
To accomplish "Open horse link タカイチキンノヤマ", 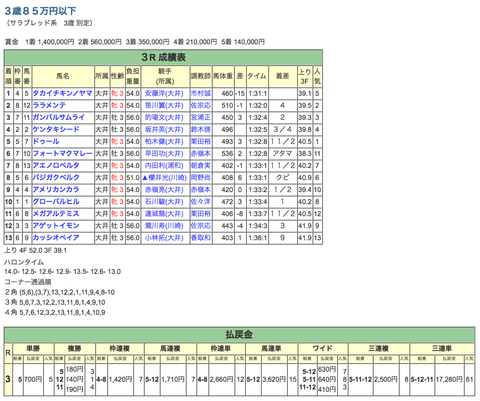I will pyautogui.click(x=62, y=94).
